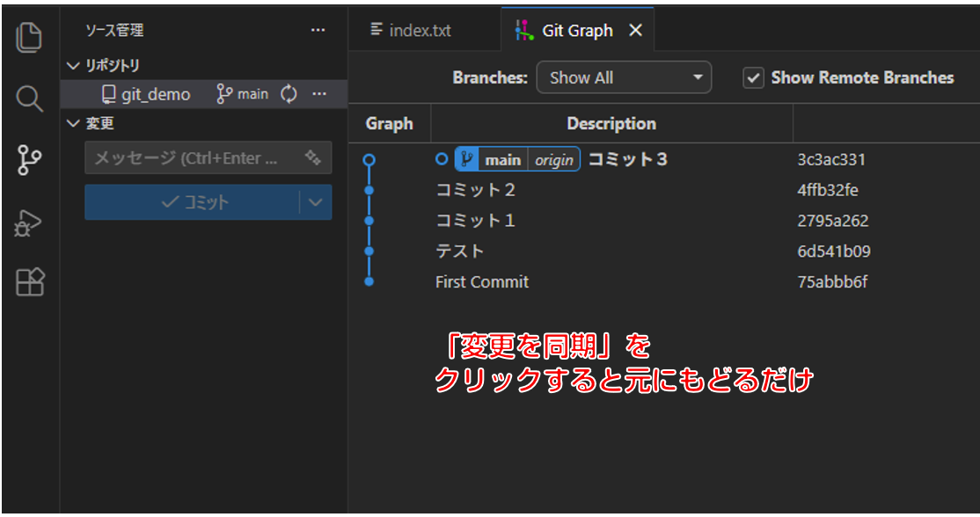Viewport: 980px width, 517px height.
Task: Open the Run and Debug icon
Action: [x=30, y=222]
